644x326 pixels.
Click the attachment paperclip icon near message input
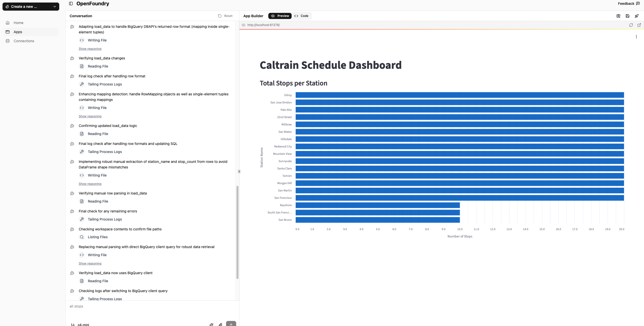[x=220, y=324]
